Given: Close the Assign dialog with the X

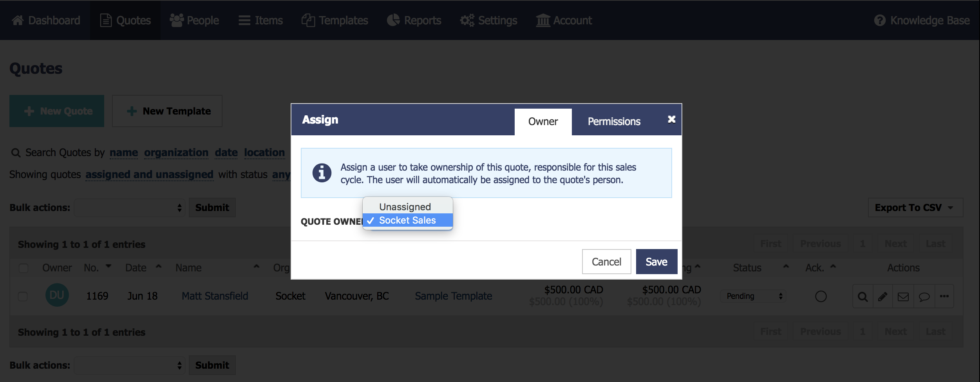Looking at the screenshot, I should click(x=671, y=119).
